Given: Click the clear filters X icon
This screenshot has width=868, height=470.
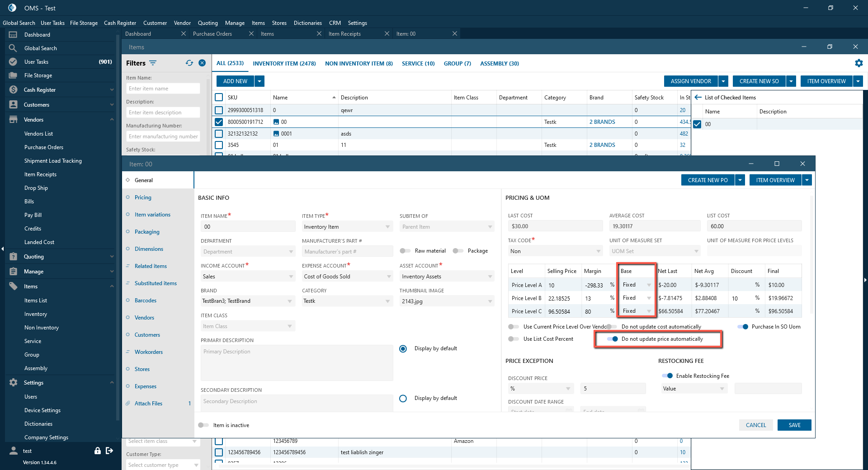Looking at the screenshot, I should tap(202, 63).
